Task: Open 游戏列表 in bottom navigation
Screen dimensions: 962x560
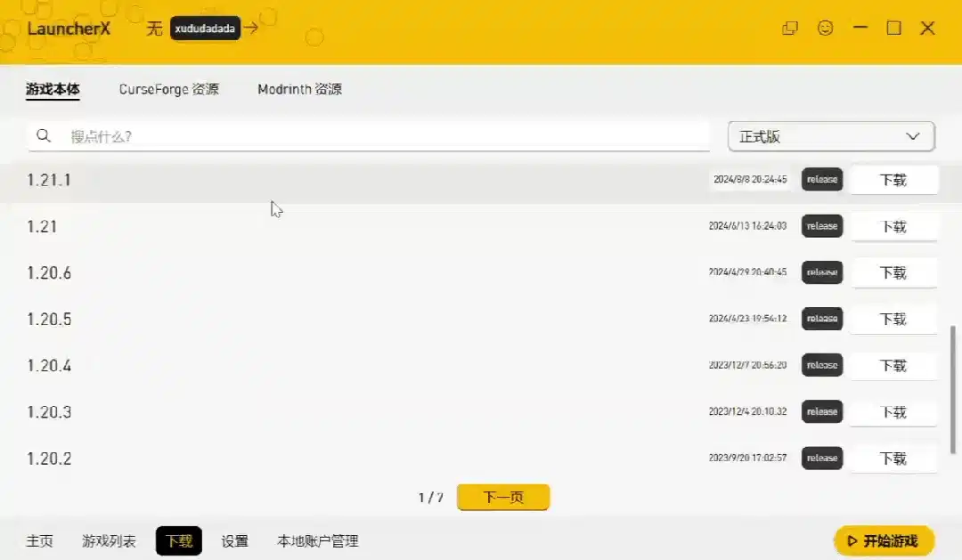Action: (109, 541)
